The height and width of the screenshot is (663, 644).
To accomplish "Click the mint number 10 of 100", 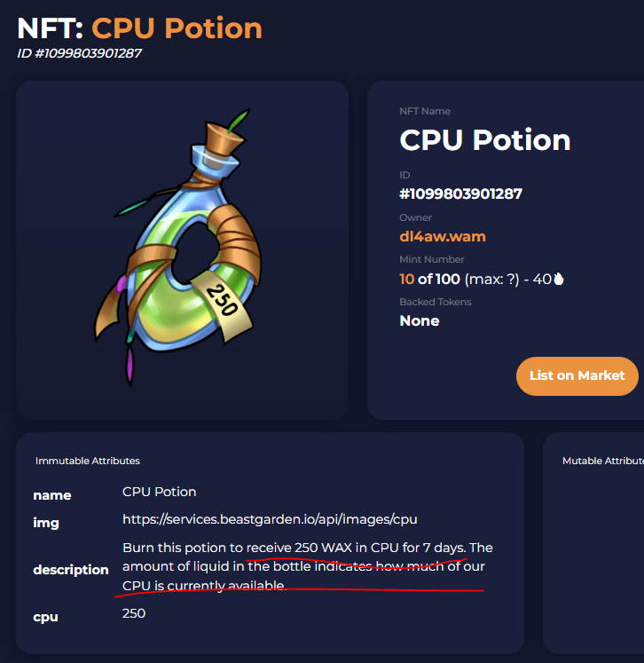I will coord(429,279).
